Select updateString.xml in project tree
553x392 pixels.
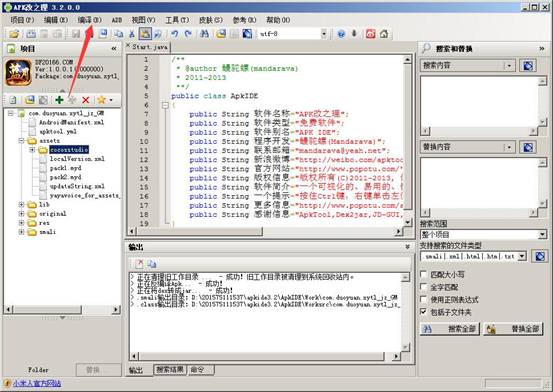(x=77, y=187)
